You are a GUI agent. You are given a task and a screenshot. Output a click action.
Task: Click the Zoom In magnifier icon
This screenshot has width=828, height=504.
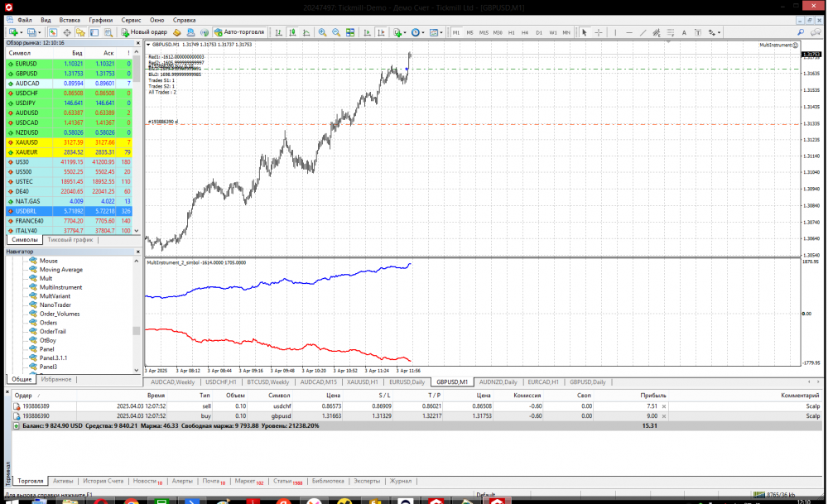322,32
